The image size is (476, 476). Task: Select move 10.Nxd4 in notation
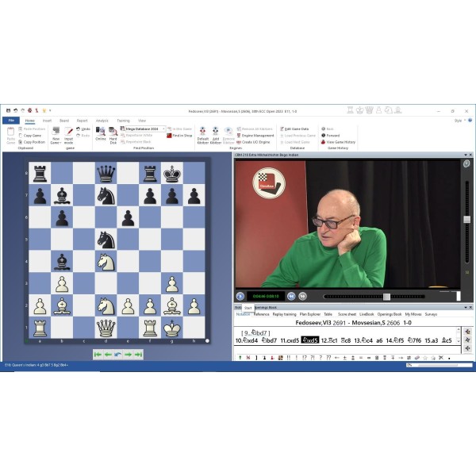(x=247, y=340)
